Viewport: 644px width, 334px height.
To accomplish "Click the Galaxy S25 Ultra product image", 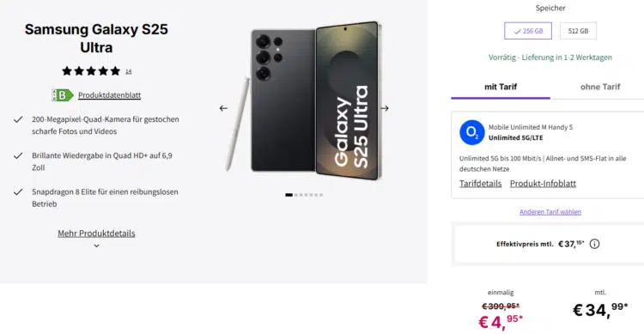I will click(304, 100).
